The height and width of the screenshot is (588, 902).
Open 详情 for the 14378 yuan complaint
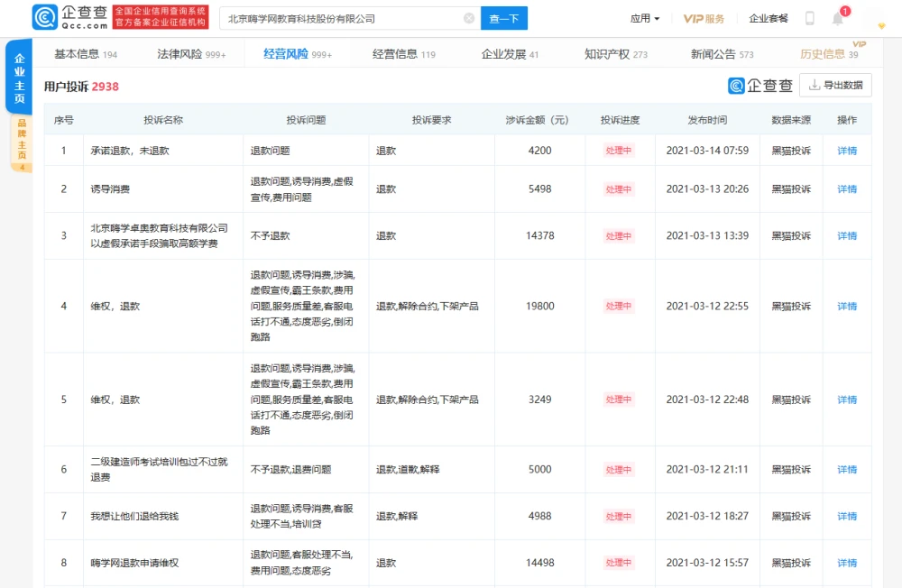pos(847,236)
